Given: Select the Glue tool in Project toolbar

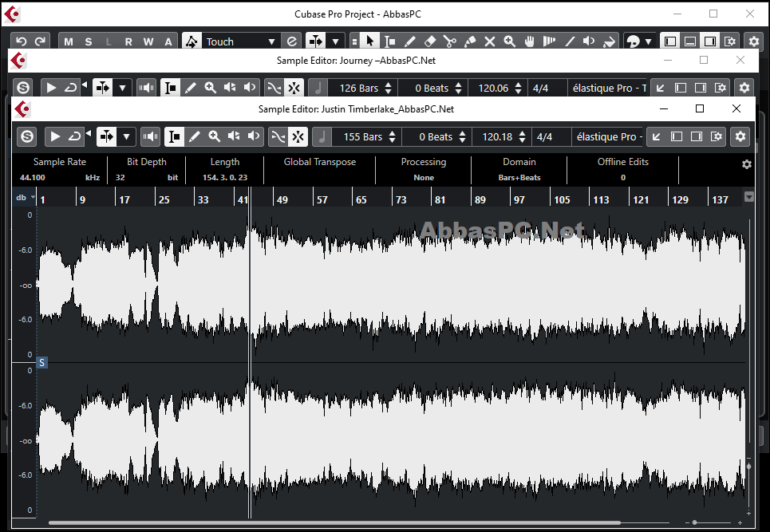Looking at the screenshot, I should pos(470,41).
